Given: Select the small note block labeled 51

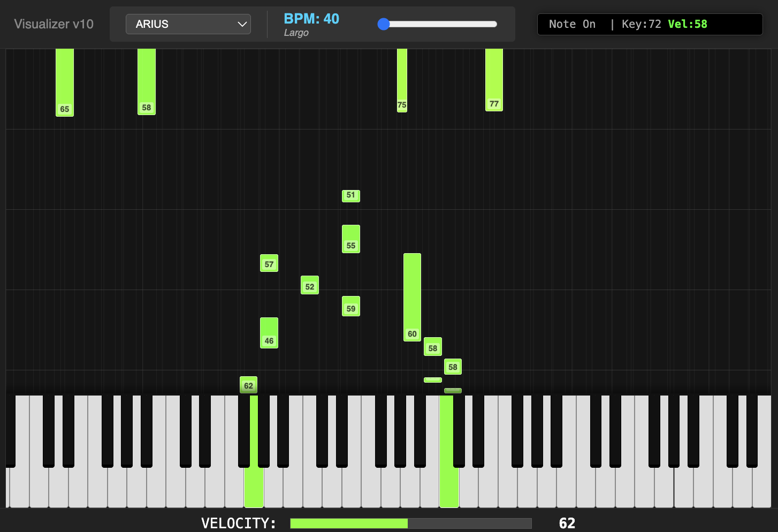Looking at the screenshot, I should pos(351,195).
